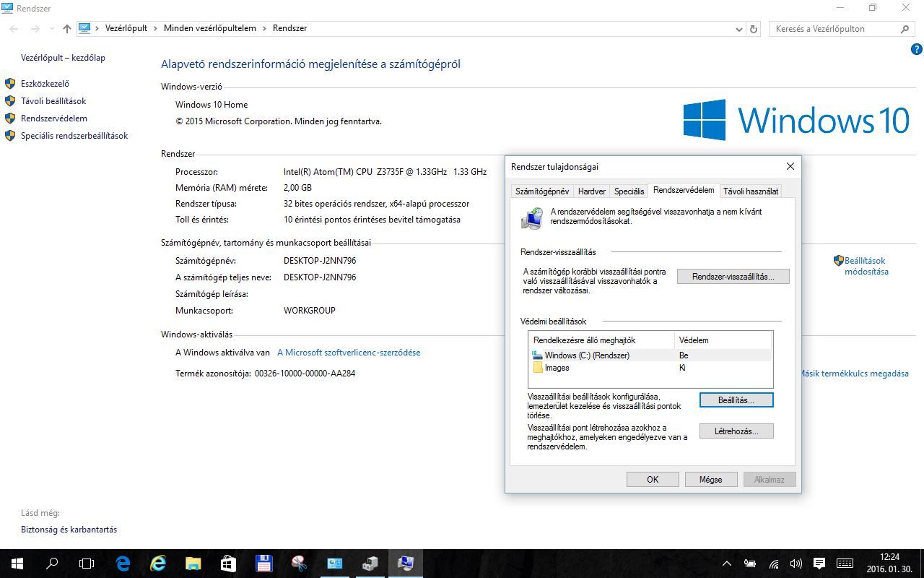The width and height of the screenshot is (924, 578).
Task: Open Rendszervédelem in sidebar
Action: tap(54, 118)
